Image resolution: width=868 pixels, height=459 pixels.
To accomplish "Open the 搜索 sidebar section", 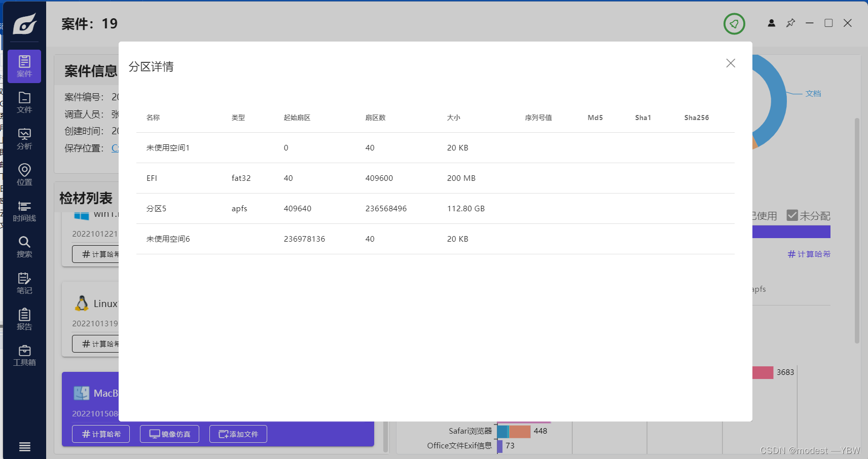I will (24, 247).
